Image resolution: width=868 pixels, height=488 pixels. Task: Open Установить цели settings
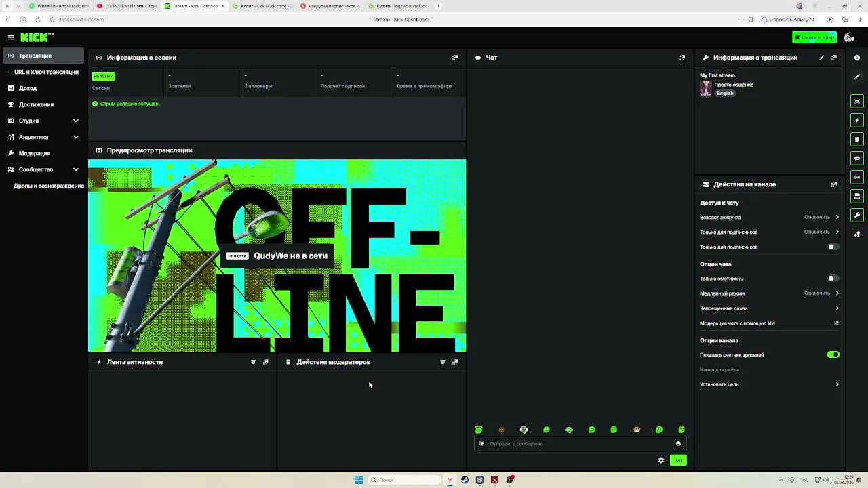click(770, 384)
